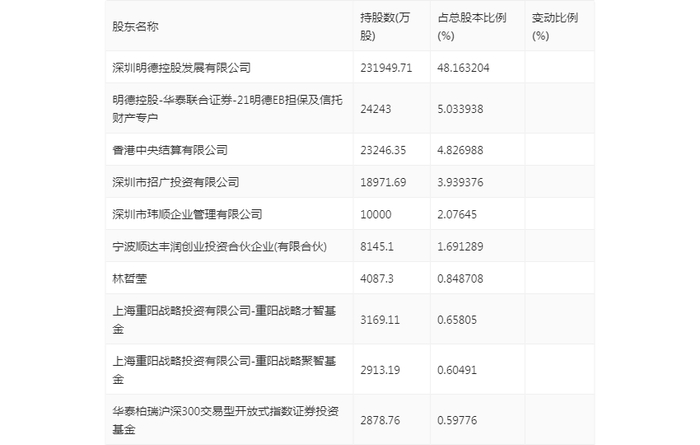This screenshot has width=700, height=445.
Task: Select the 变动比例(%) column header
Action: coord(555,27)
